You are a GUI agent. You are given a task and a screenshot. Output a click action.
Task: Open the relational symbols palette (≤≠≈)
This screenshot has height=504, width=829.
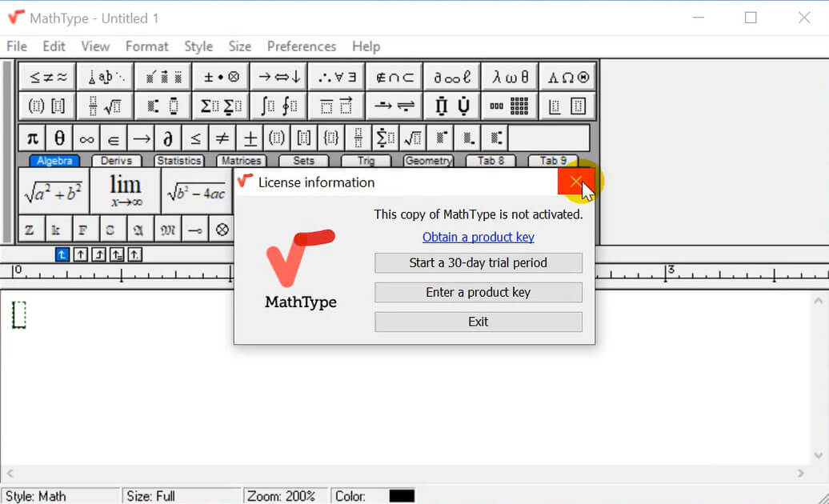point(47,77)
